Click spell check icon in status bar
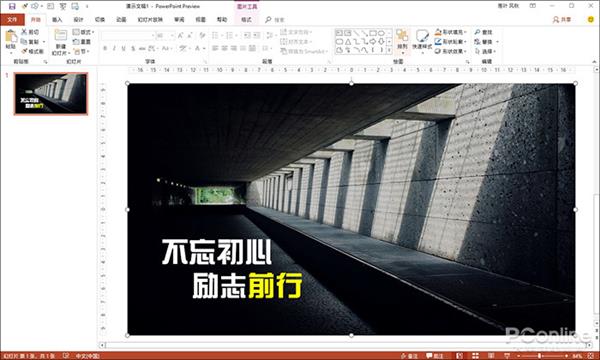The image size is (600, 360). pyautogui.click(x=66, y=356)
